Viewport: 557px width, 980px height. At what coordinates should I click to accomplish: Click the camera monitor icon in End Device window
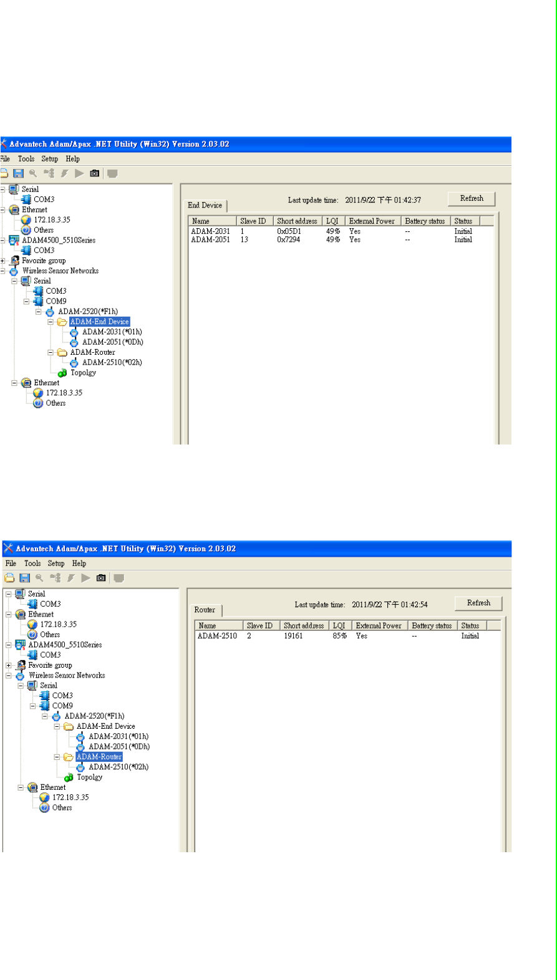pos(95,173)
